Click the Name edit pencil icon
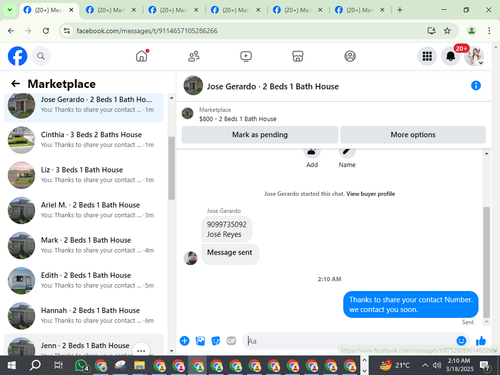Image resolution: width=500 pixels, height=375 pixels. (x=347, y=152)
